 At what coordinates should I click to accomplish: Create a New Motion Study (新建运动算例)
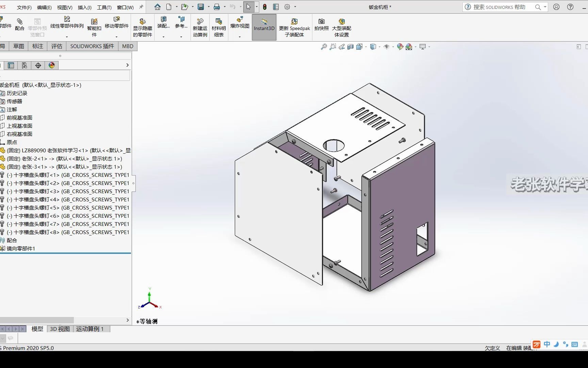click(x=200, y=27)
